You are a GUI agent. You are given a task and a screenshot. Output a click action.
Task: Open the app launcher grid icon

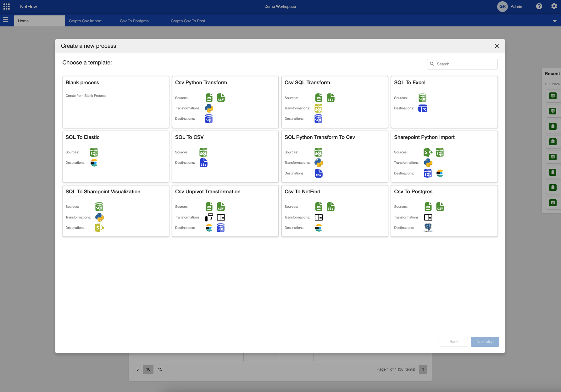[x=7, y=7]
